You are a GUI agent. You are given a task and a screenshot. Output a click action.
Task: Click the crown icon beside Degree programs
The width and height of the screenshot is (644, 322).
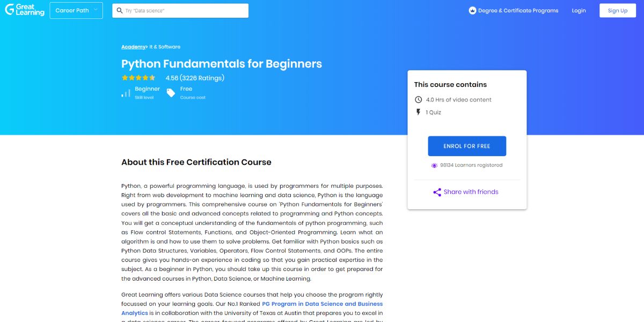(472, 11)
